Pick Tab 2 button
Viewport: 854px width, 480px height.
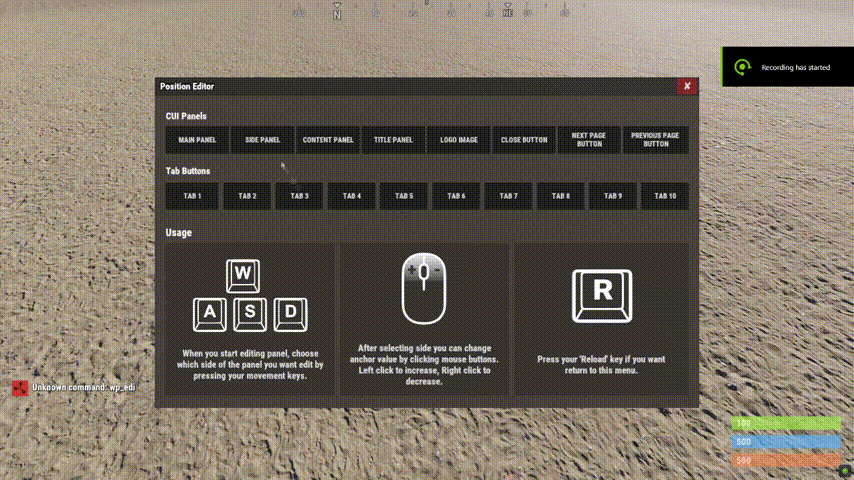coord(247,196)
